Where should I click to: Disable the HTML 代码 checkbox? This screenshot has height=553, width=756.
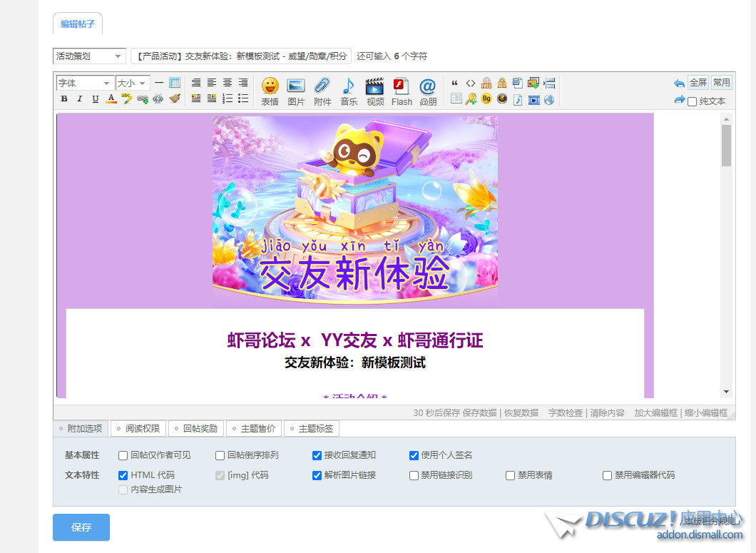tap(122, 475)
